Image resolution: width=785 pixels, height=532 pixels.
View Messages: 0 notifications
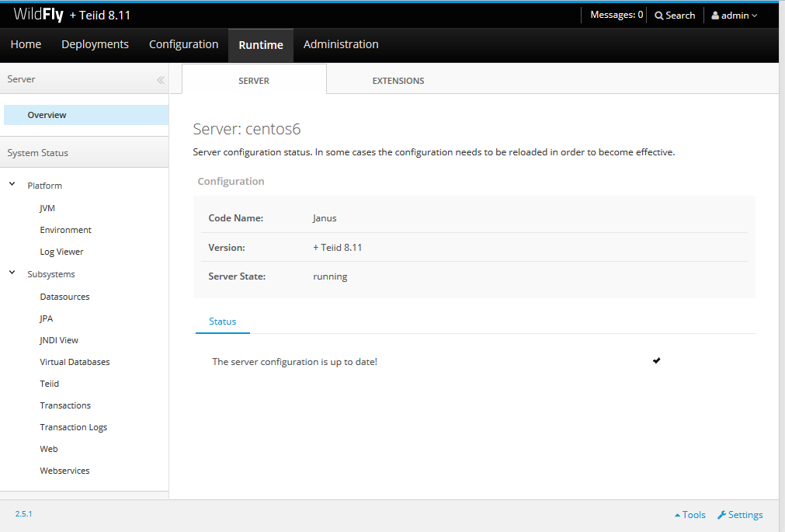point(617,15)
